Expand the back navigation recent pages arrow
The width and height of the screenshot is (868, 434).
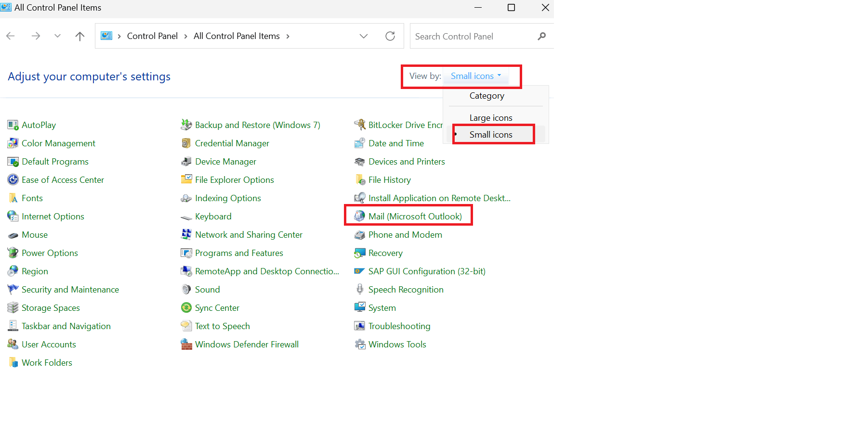[57, 36]
